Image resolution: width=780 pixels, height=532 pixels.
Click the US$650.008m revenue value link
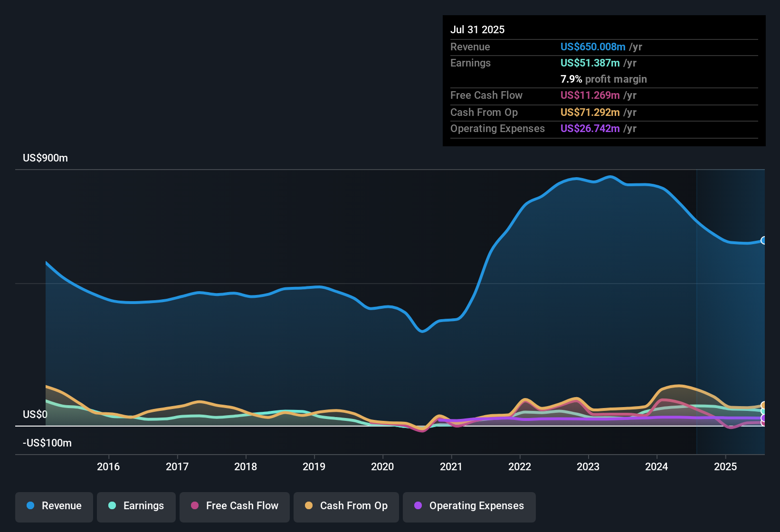click(592, 47)
